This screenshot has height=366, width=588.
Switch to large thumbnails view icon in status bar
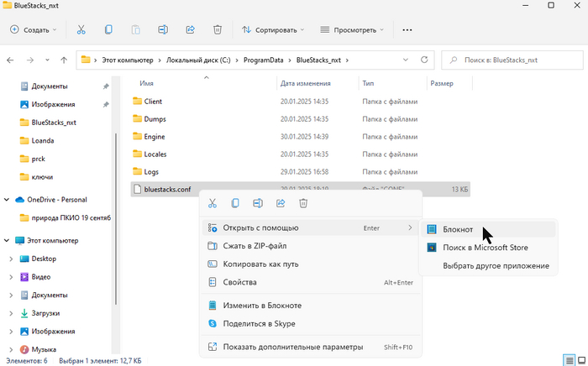[581, 361]
